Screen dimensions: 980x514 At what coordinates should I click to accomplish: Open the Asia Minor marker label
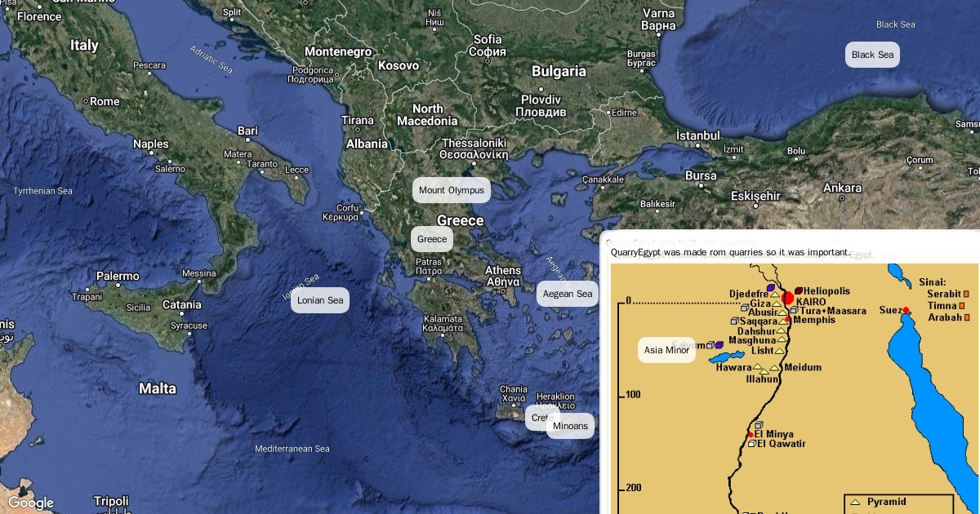(666, 350)
